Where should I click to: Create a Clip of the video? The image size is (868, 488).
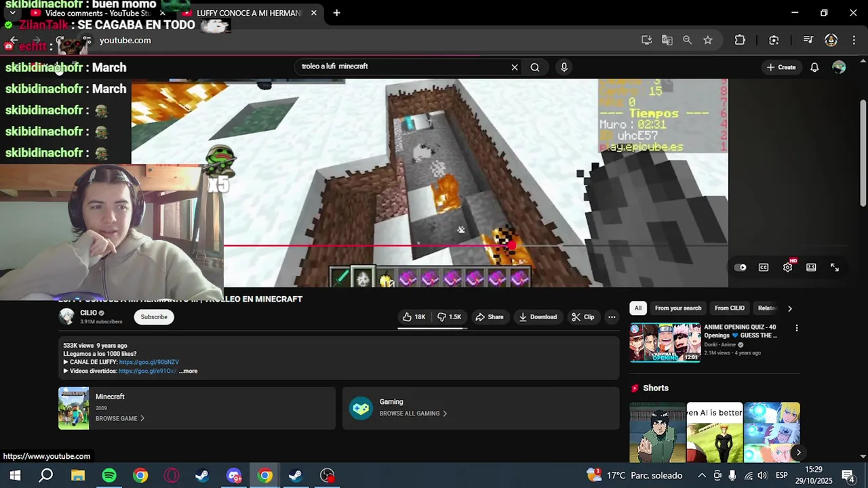(x=583, y=317)
